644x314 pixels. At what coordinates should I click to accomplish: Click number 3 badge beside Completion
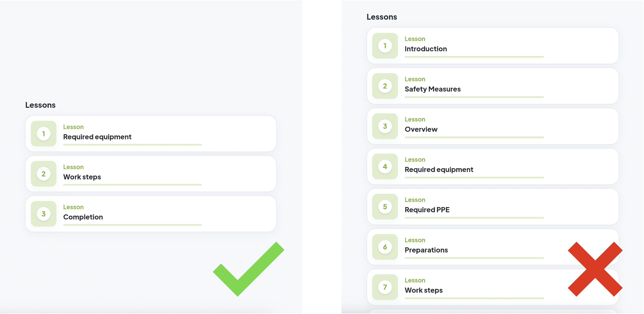click(x=44, y=214)
